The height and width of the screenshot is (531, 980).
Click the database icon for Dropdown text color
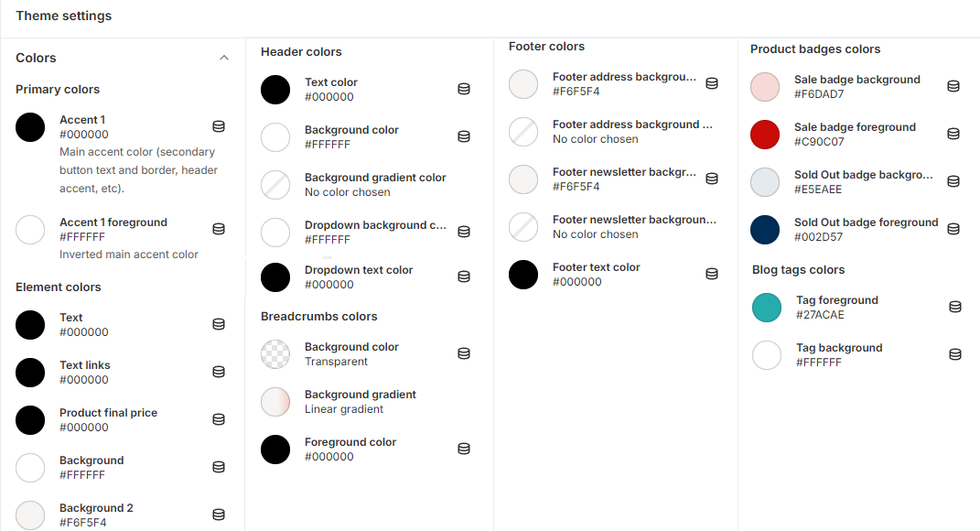pos(464,276)
